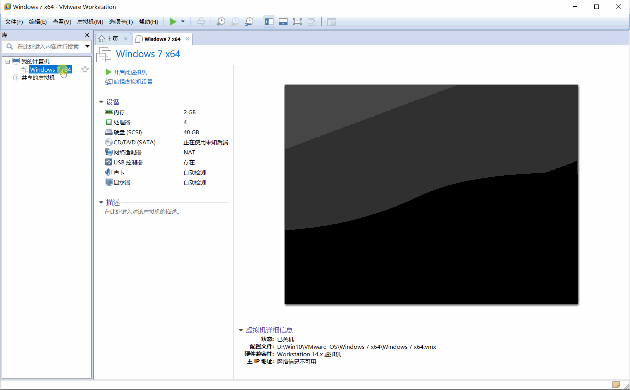Enter full screen mode icon
The height and width of the screenshot is (390, 630).
[x=297, y=22]
